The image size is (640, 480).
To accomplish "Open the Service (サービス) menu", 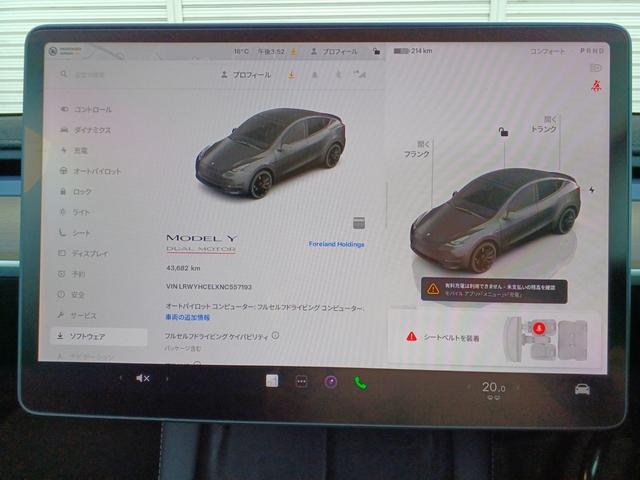I will [77, 316].
